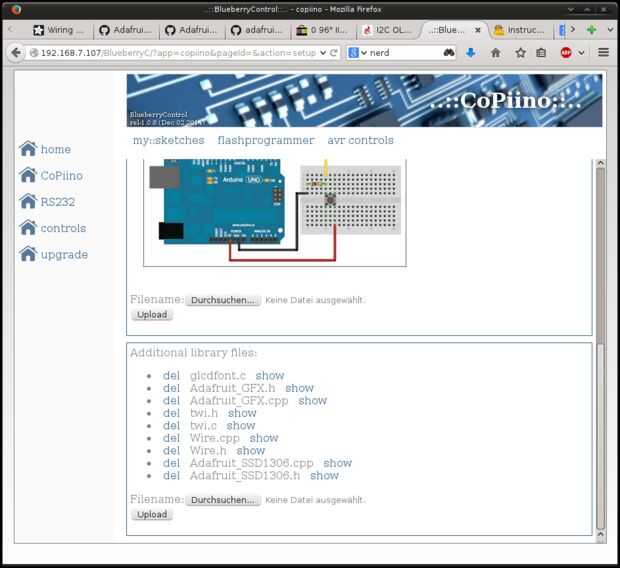Click the red Adblock Plus icon

click(x=566, y=53)
